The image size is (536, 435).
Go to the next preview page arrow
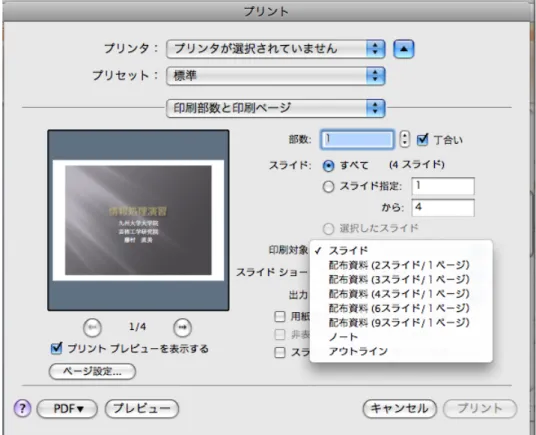point(182,327)
